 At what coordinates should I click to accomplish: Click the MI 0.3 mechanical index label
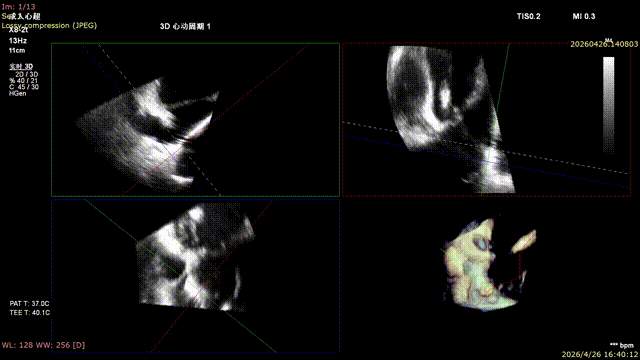click(x=584, y=16)
